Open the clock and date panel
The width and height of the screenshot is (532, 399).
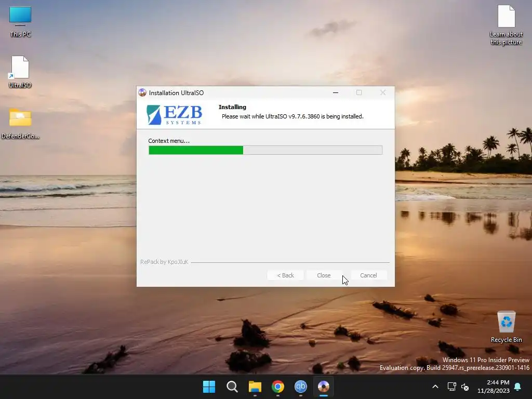494,387
